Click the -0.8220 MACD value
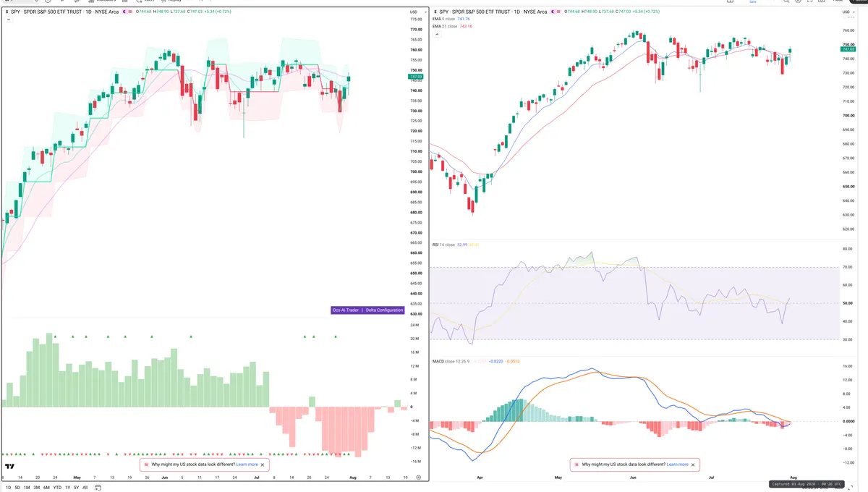 pos(495,360)
